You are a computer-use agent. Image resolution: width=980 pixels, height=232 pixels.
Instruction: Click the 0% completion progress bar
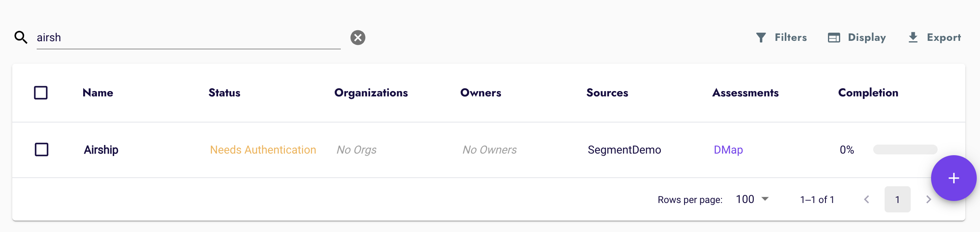[x=905, y=149]
